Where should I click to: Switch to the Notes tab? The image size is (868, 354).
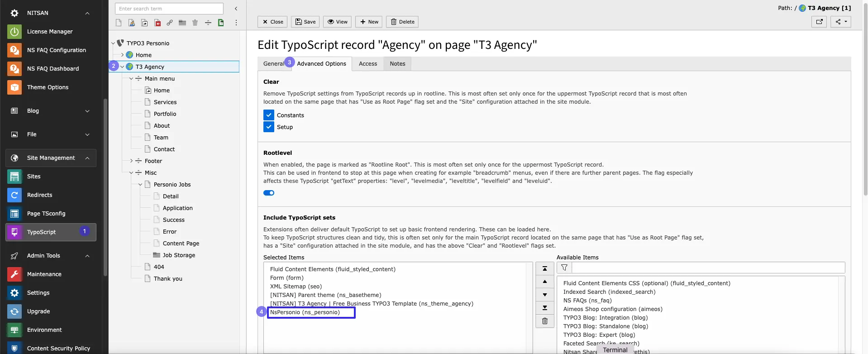coord(397,64)
